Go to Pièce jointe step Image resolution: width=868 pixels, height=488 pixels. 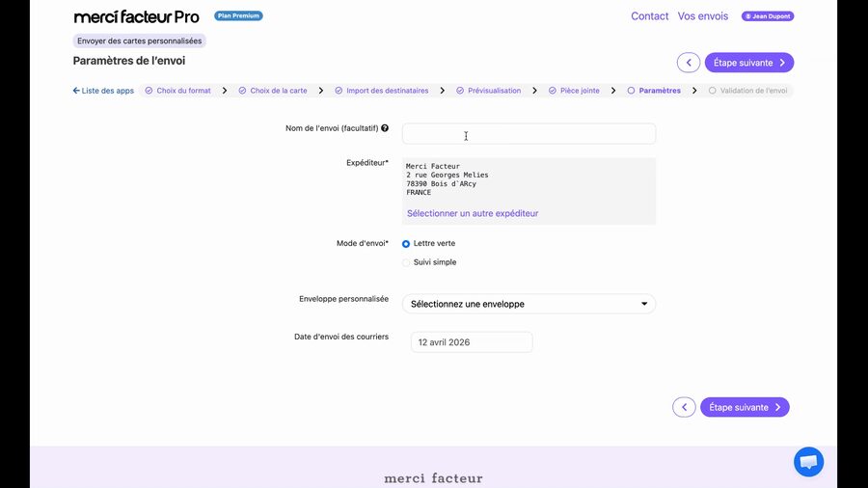tap(574, 91)
